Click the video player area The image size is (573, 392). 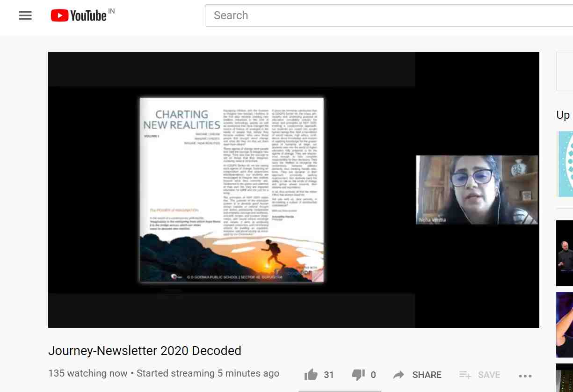point(294,189)
